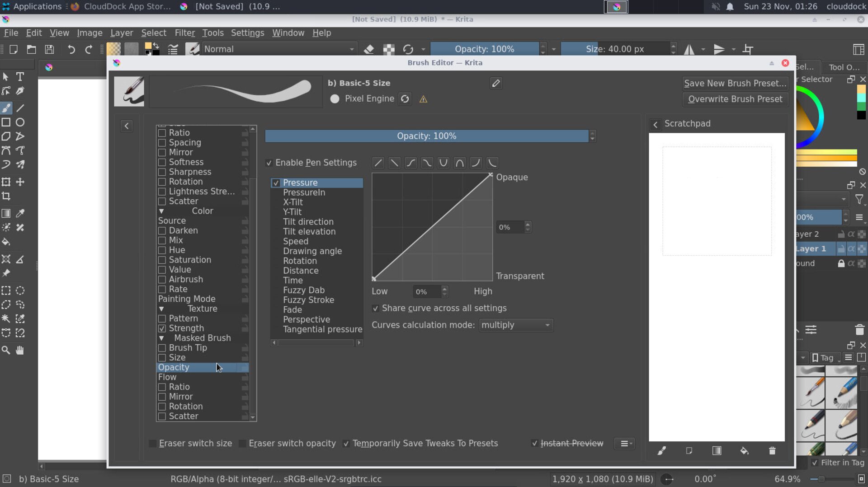The height and width of the screenshot is (487, 868).
Task: Open the blending mode dropdown showing Normal
Action: (x=278, y=49)
